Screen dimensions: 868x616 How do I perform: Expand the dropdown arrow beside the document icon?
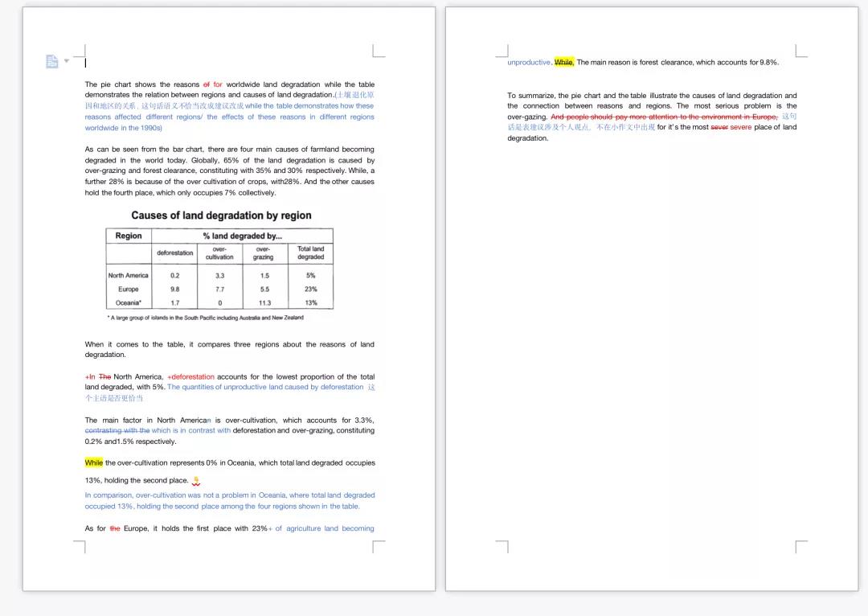[67, 61]
